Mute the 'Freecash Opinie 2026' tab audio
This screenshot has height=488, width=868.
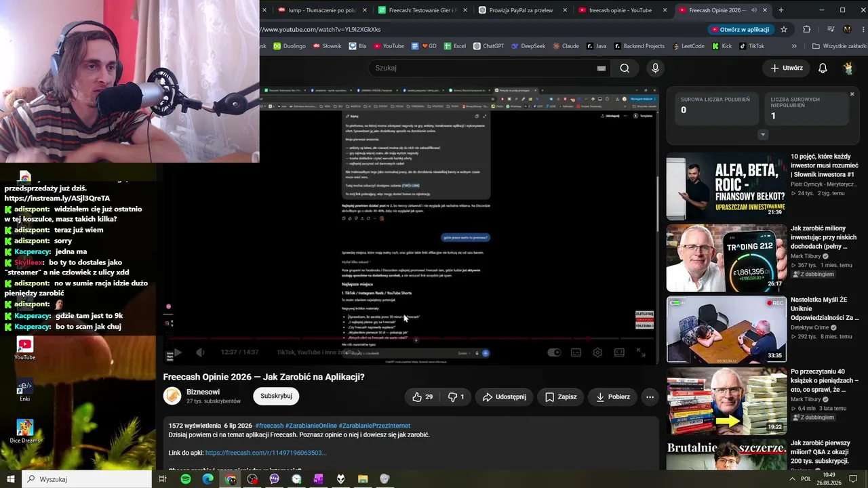pos(753,10)
